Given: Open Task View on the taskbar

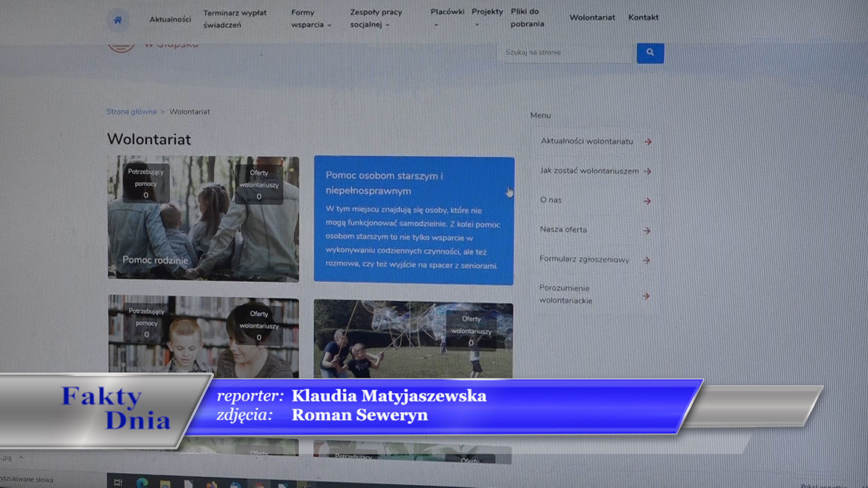Looking at the screenshot, I should [x=118, y=482].
